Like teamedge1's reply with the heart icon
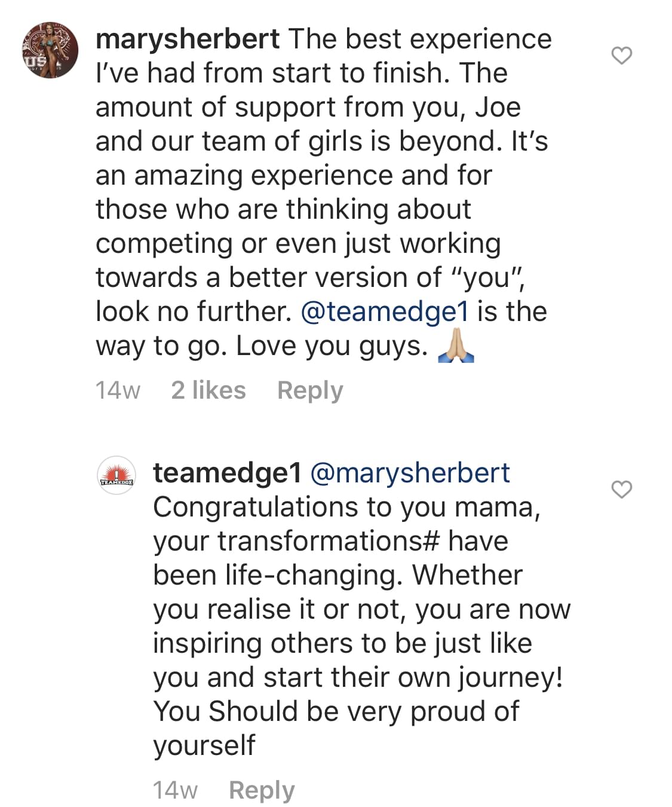Viewport: 672px width, 807px height. pos(622,489)
